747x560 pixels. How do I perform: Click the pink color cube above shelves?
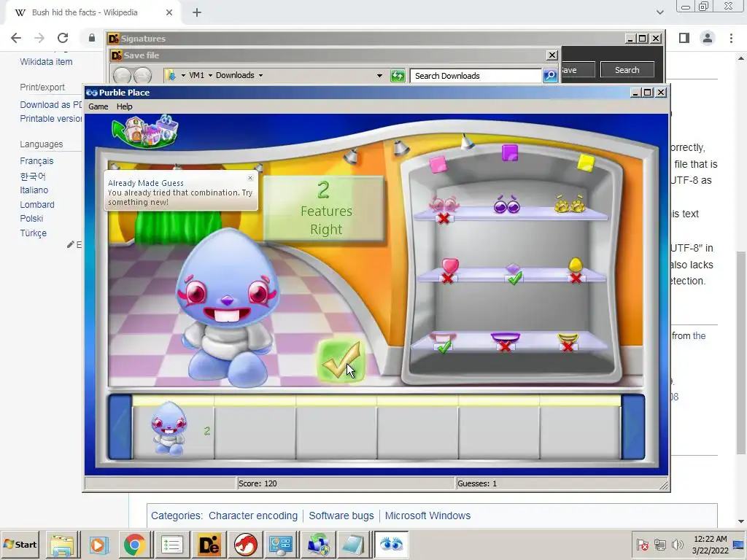[438, 164]
